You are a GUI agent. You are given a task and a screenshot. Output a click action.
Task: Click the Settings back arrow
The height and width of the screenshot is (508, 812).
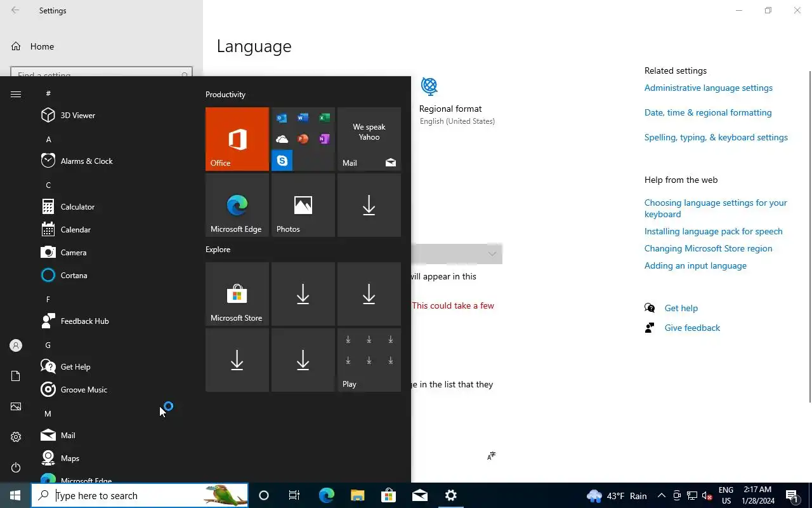tap(15, 10)
